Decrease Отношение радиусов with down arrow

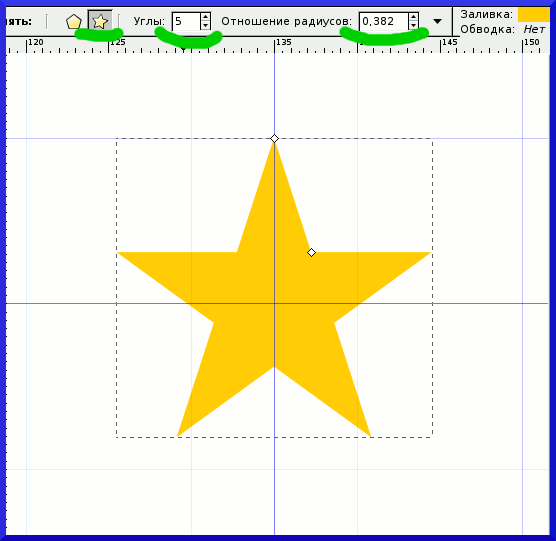(413, 26)
